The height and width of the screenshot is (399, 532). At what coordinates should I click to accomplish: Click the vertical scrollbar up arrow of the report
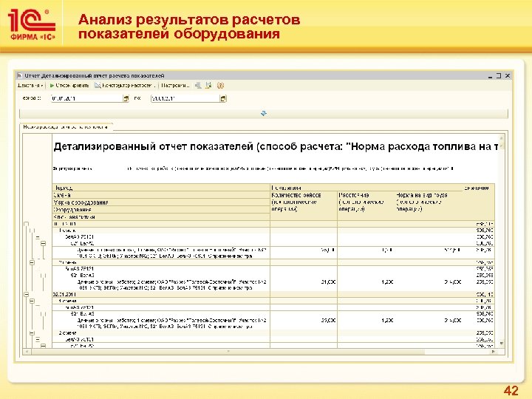pyautogui.click(x=502, y=137)
